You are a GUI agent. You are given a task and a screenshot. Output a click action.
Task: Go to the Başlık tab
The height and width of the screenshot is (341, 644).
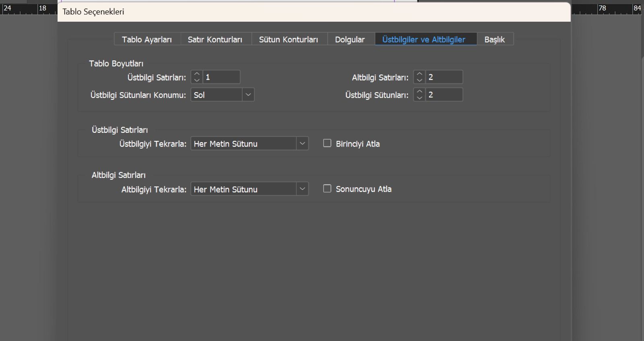[x=495, y=39]
